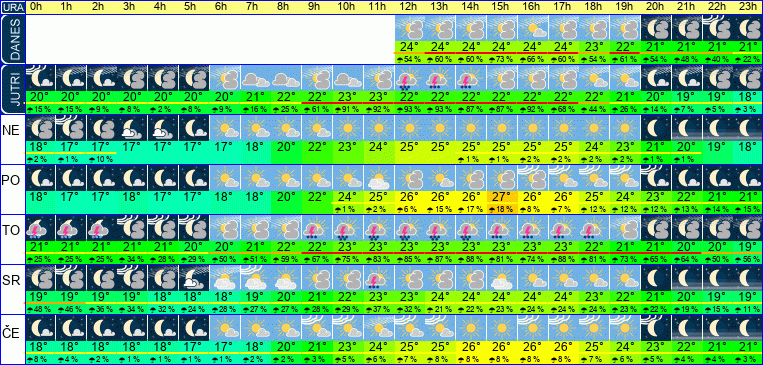Select the DANES day row tab
This screenshot has width=763, height=365.
click(x=12, y=39)
